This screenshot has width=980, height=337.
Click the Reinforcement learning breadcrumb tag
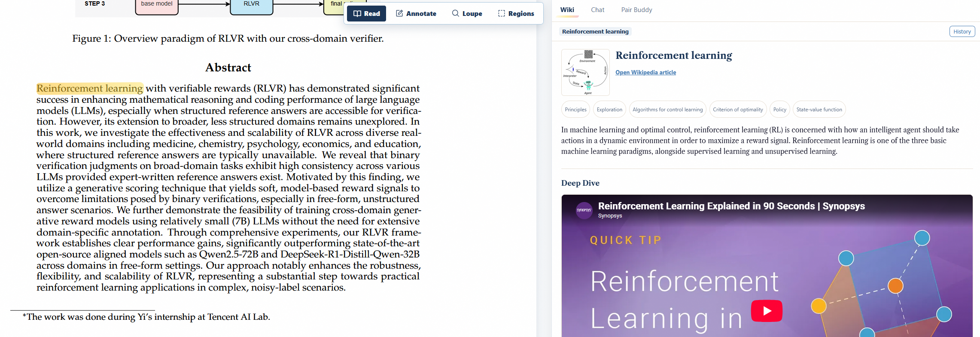coord(595,31)
